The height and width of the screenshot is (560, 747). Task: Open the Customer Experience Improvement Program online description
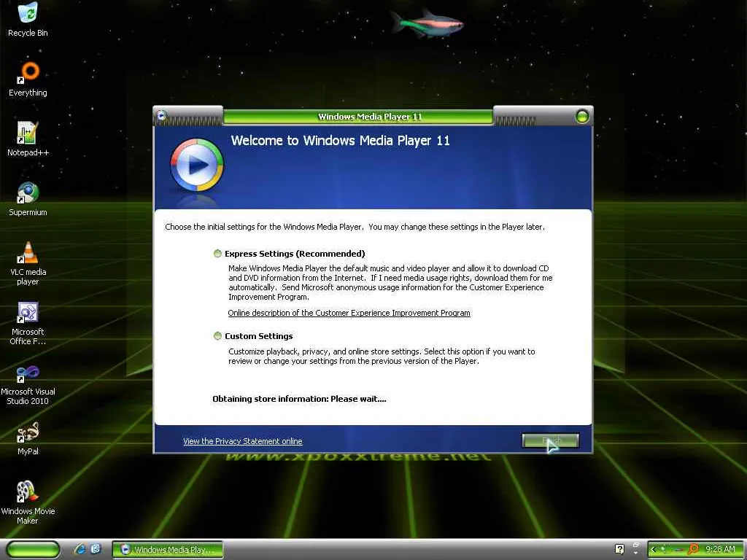click(349, 313)
